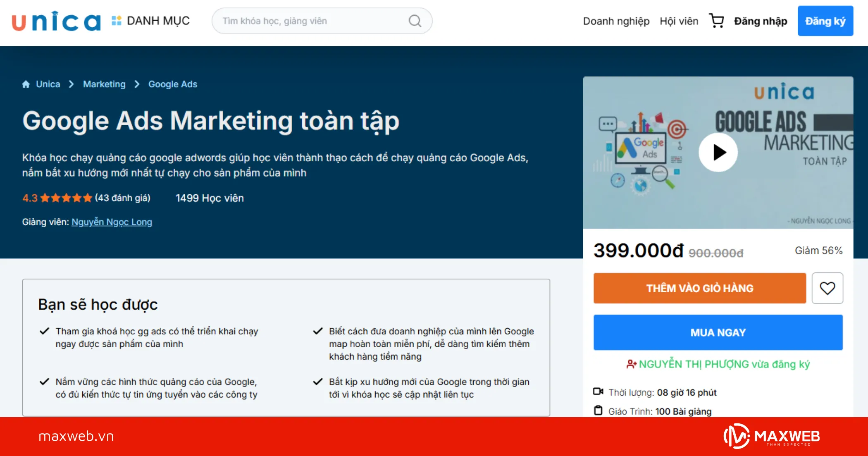Viewport: 868px width, 456px height.
Task: Play the course preview video
Action: pyautogui.click(x=718, y=152)
